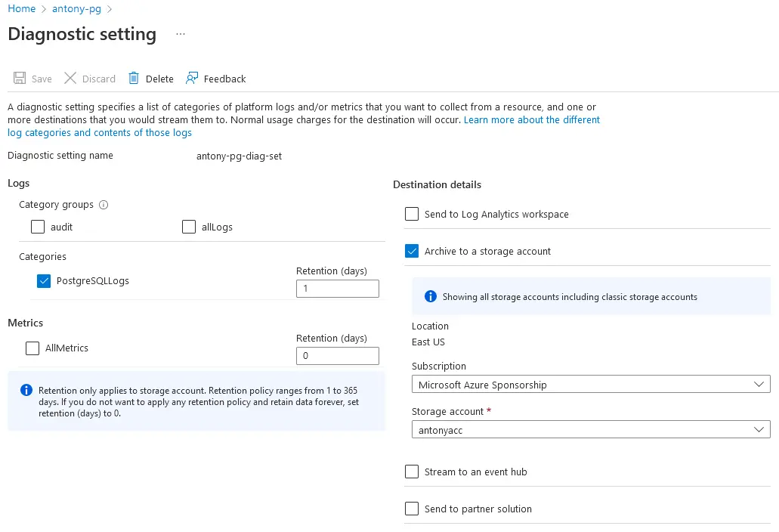
Task: Click the diagnostic setting name antony-pg-diag-set
Action: click(239, 156)
